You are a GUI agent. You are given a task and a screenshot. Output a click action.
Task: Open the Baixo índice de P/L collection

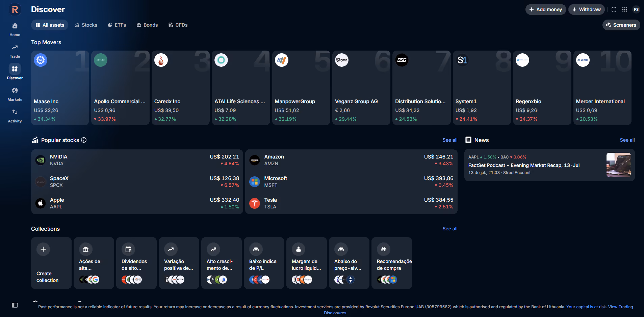coord(264,263)
